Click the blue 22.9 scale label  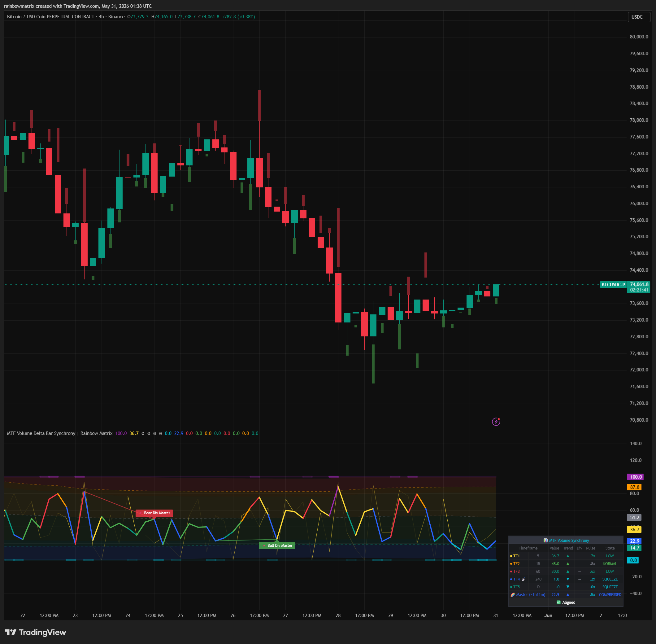pos(634,541)
